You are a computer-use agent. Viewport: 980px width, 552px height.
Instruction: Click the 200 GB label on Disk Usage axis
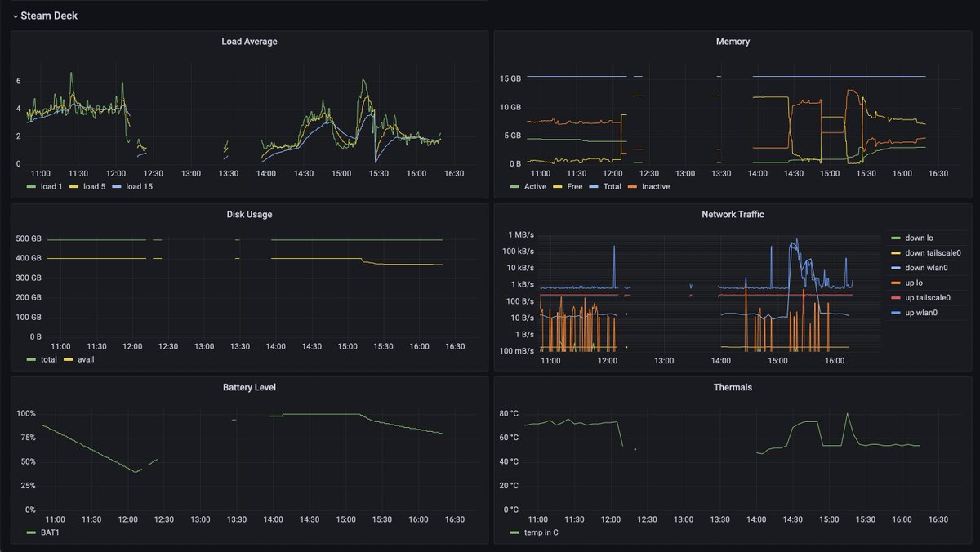pos(29,298)
